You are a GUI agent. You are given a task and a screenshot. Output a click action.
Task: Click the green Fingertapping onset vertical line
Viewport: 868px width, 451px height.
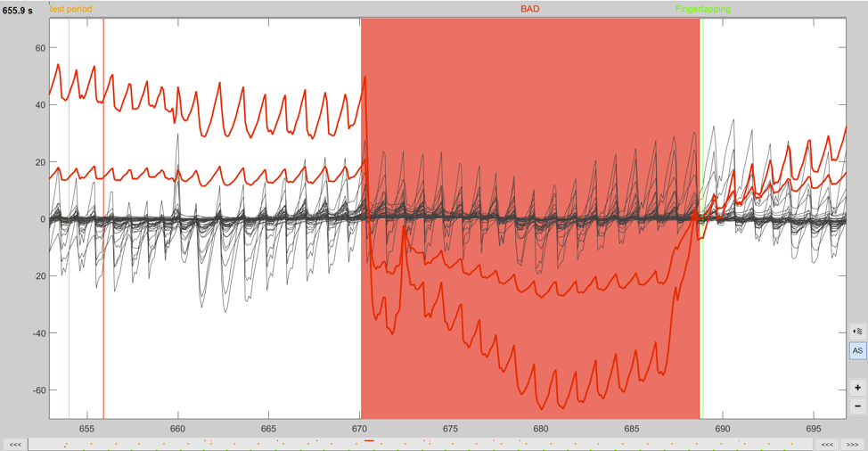[x=702, y=218]
